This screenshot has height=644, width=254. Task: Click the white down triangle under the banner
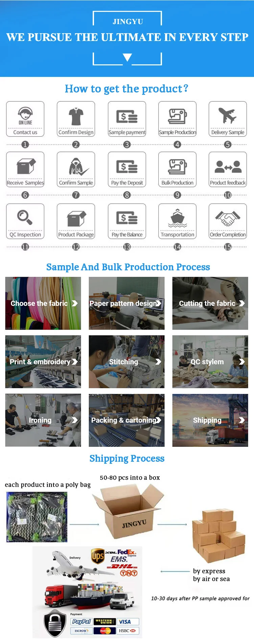(x=127, y=58)
